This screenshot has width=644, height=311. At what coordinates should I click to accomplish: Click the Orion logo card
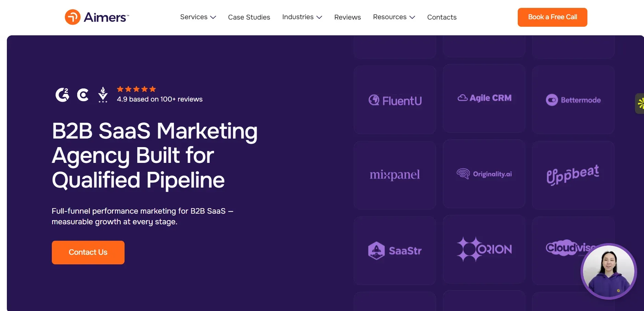point(484,249)
